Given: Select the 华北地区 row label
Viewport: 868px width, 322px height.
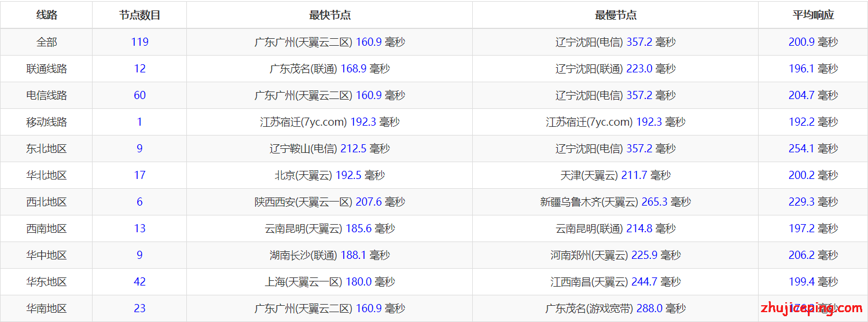Looking at the screenshot, I should (46, 175).
